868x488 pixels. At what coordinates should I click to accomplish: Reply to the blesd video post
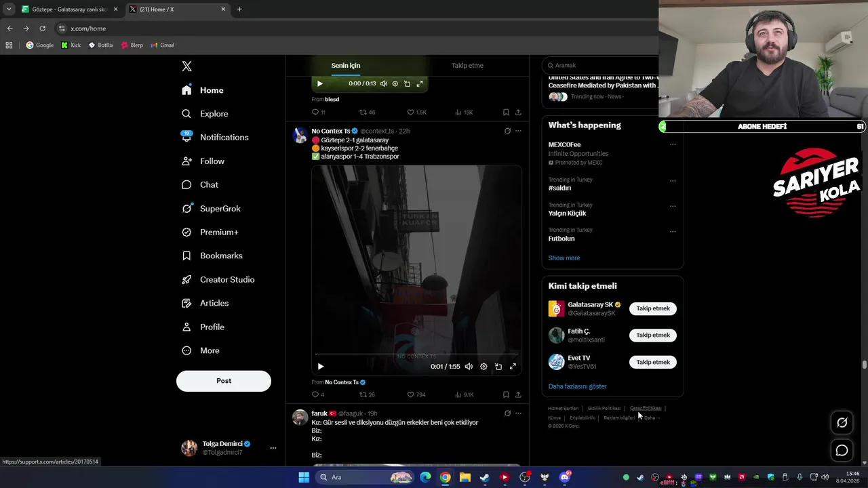coord(318,113)
